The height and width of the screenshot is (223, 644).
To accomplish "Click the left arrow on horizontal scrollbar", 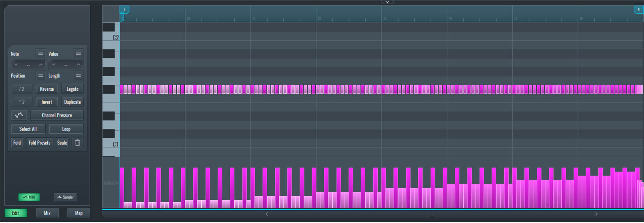I will [267, 214].
